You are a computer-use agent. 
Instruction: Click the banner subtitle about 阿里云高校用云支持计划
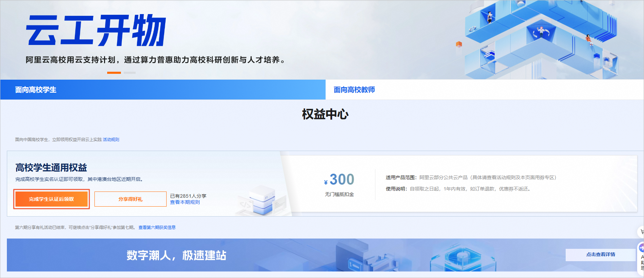click(x=156, y=60)
